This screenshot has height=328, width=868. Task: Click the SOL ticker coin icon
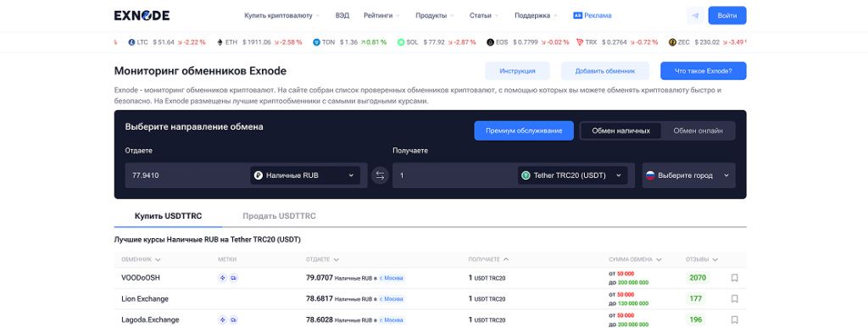coord(401,42)
